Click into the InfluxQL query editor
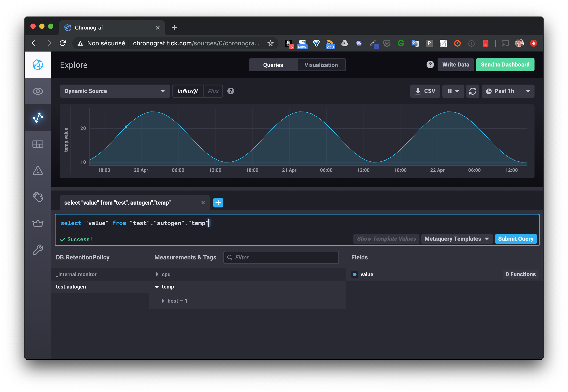Viewport: 568px width, 392px height. click(297, 223)
